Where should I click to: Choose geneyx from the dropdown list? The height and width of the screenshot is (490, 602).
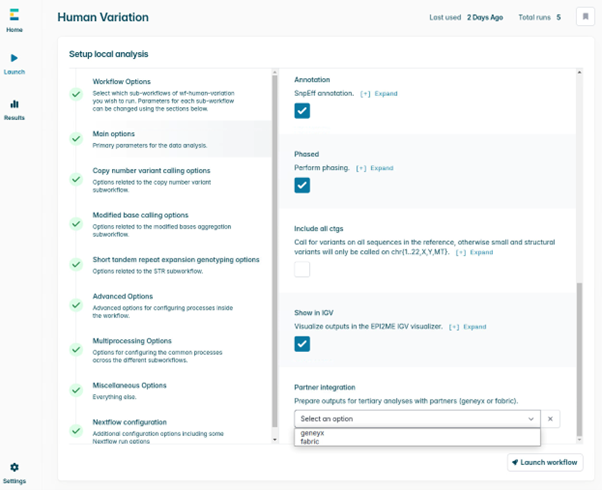(x=417, y=433)
